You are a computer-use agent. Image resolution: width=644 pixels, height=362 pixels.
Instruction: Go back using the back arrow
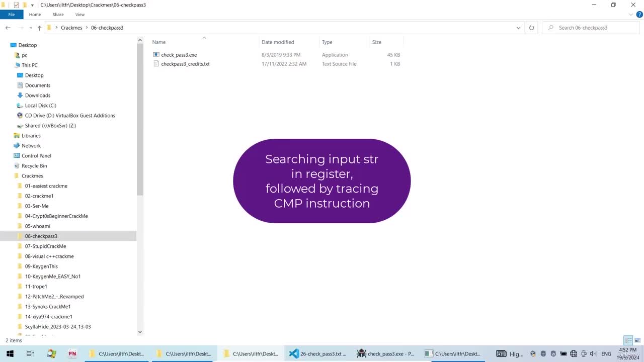8,28
